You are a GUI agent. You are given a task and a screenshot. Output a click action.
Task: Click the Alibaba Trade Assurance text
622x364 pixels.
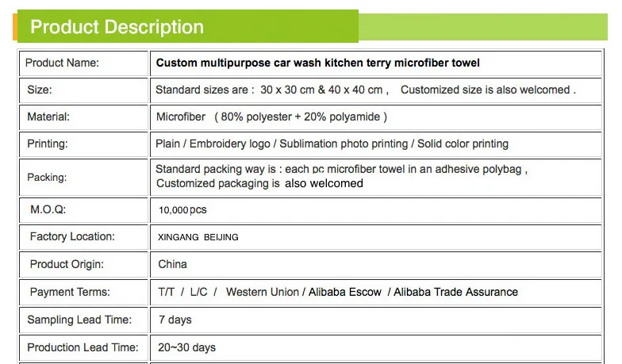coord(455,292)
